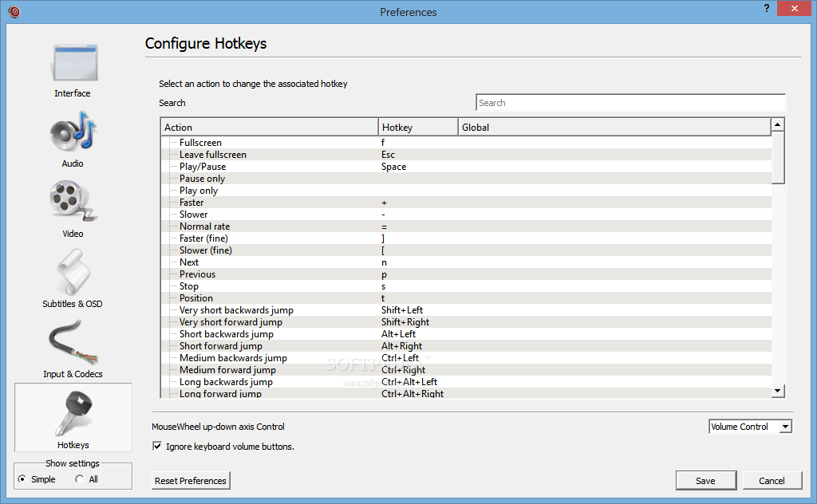Image resolution: width=817 pixels, height=504 pixels.
Task: Select the Slower action row
Action: tap(466, 214)
